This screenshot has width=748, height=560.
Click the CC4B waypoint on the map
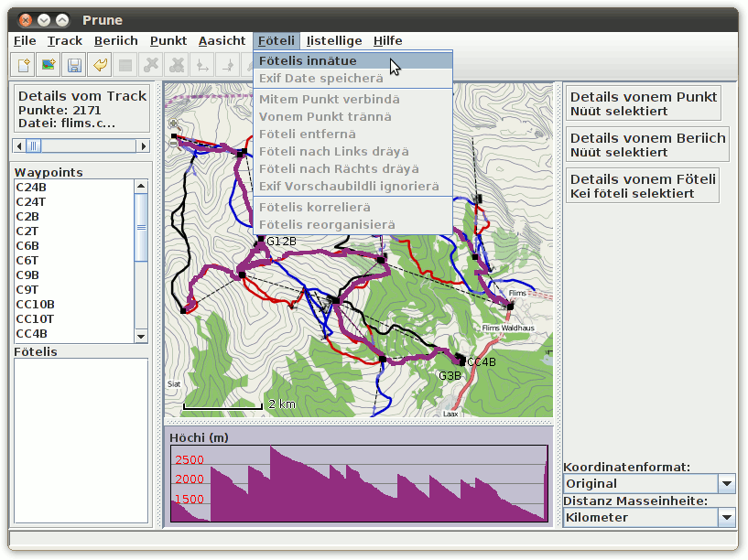pyautogui.click(x=461, y=361)
